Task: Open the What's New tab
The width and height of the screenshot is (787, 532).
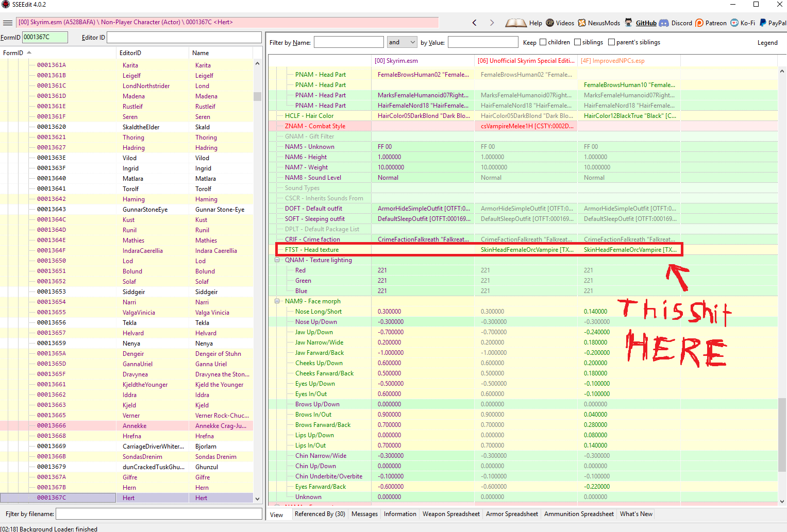Action: (636, 514)
